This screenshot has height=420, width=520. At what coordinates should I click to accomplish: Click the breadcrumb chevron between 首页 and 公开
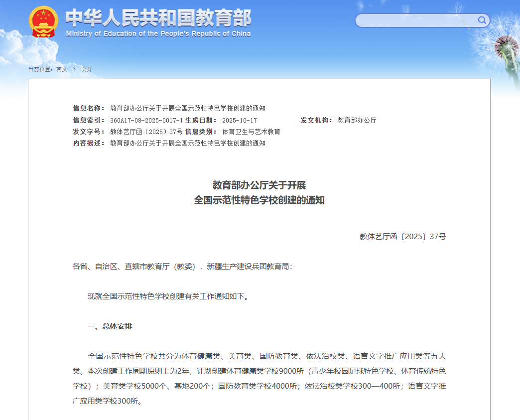[x=73, y=69]
